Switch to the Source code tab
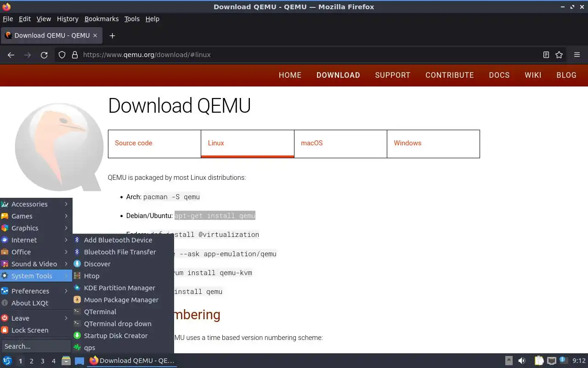The image size is (588, 368). pyautogui.click(x=154, y=144)
